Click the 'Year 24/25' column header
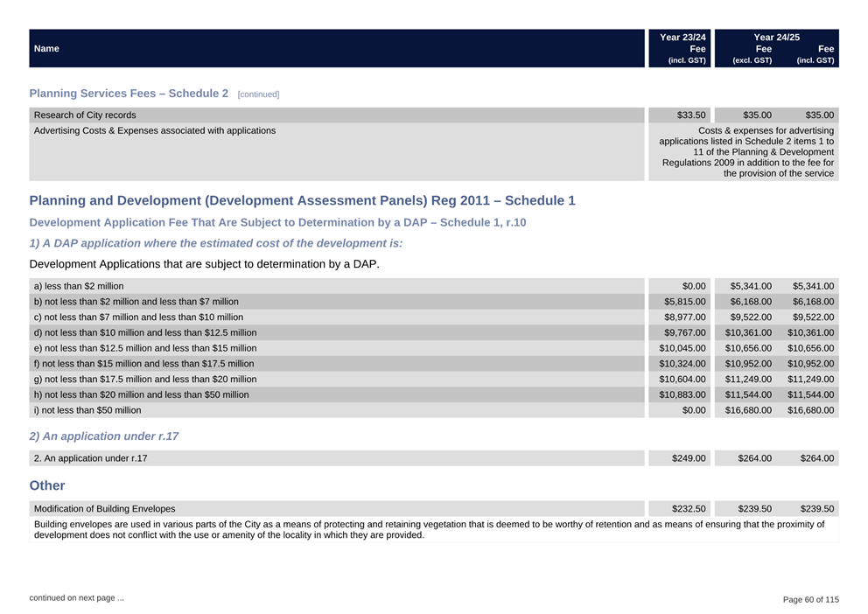The height and width of the screenshot is (614, 868). coord(776,38)
